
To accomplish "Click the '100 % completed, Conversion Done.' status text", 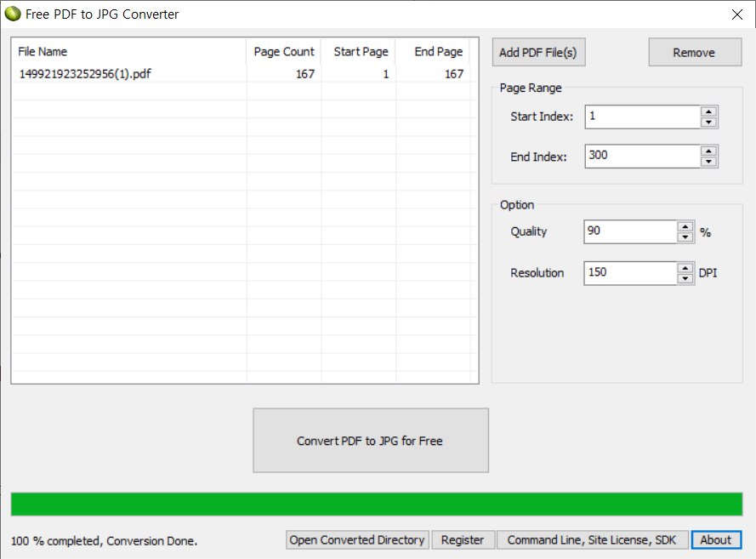I will (x=104, y=541).
